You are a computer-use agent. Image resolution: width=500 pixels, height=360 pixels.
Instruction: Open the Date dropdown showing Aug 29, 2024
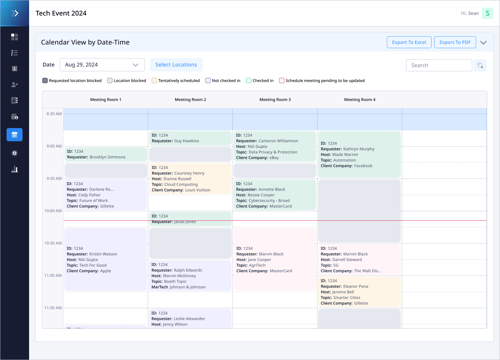click(102, 65)
